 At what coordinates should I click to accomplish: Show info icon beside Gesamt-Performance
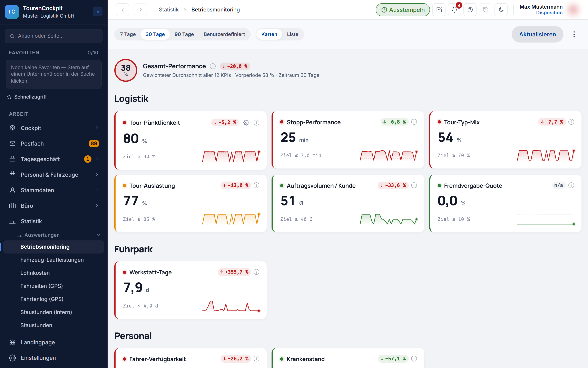click(x=213, y=66)
